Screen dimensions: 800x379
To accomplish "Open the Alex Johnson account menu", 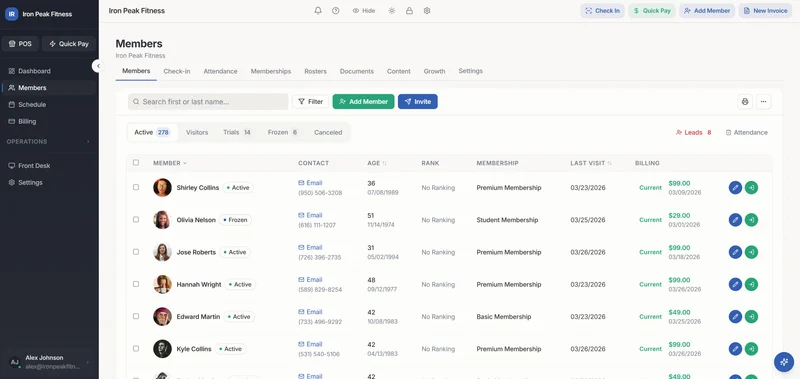I will click(x=49, y=362).
